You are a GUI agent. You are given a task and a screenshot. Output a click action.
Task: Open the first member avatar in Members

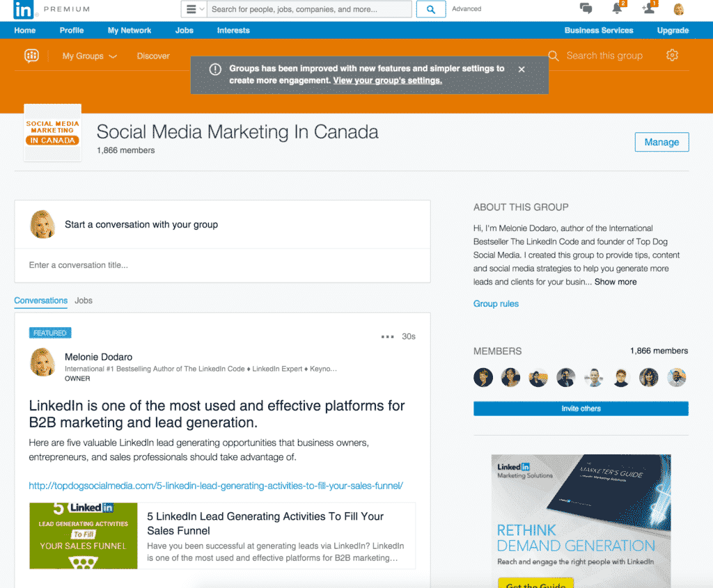coord(483,377)
